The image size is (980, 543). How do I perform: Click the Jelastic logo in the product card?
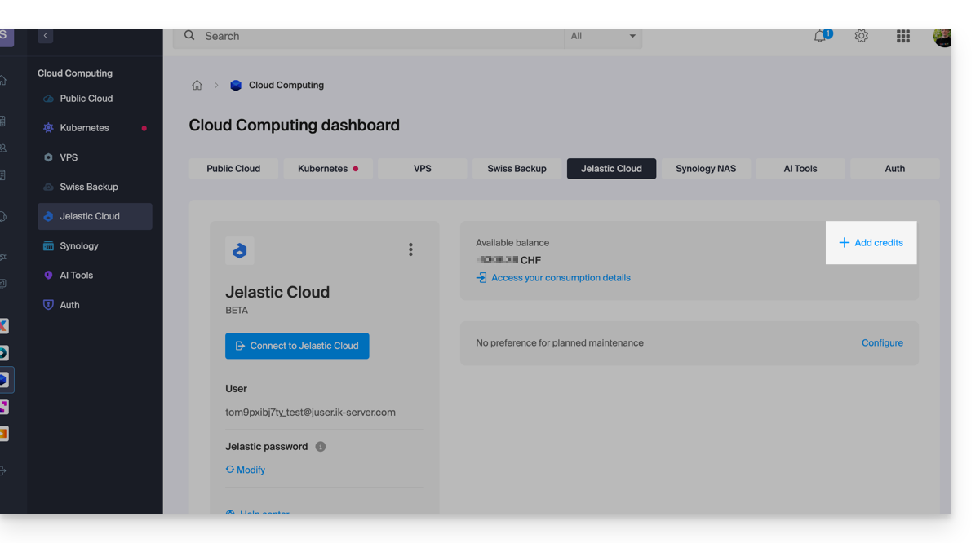(240, 250)
